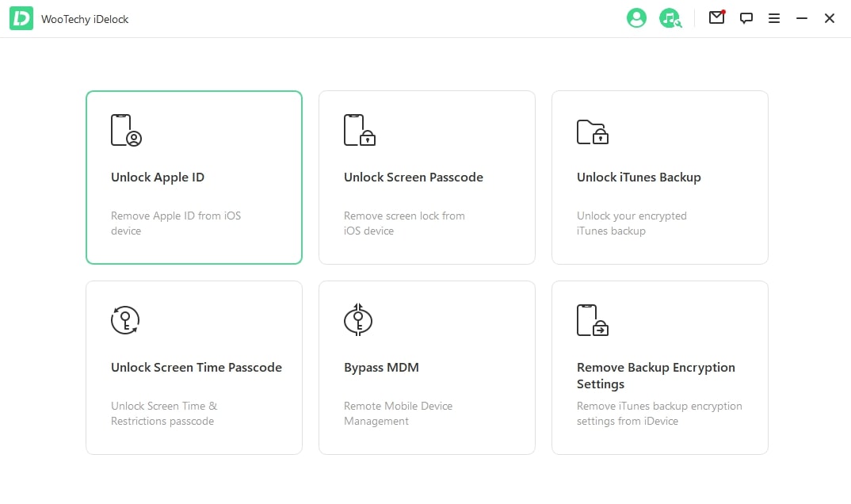Select the Unlock iTunes Backup title

tap(639, 178)
